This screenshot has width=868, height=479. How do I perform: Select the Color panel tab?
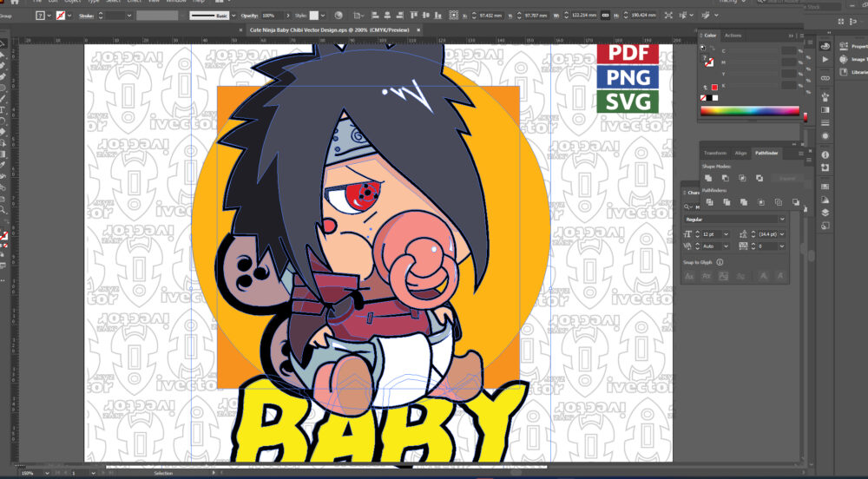point(710,36)
